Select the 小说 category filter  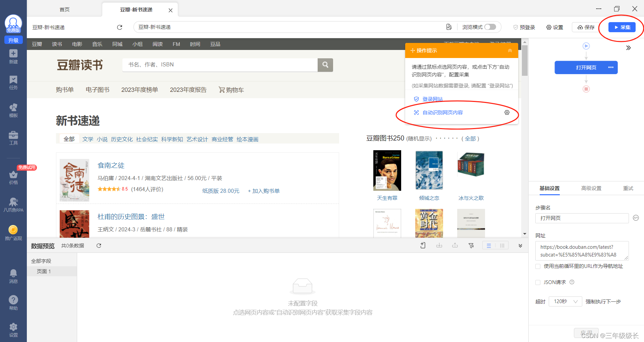[x=102, y=139]
